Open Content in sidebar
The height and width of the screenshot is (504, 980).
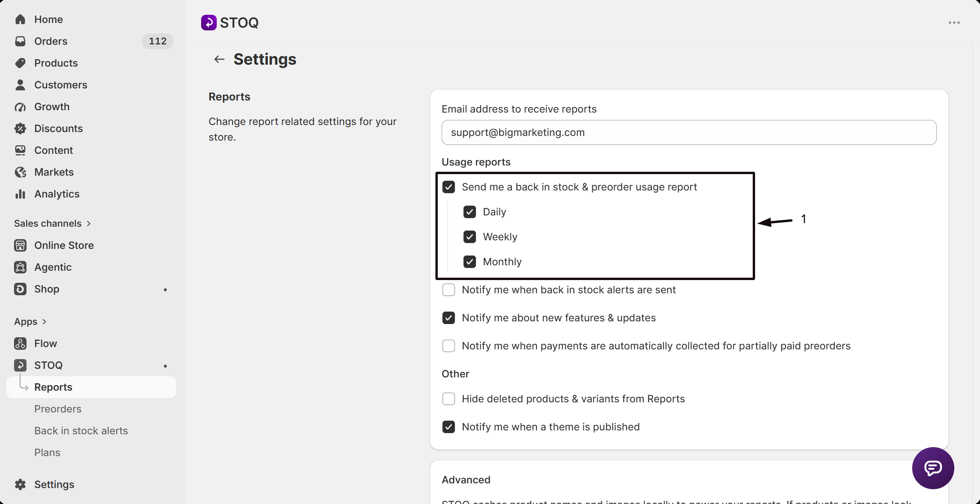91,150
